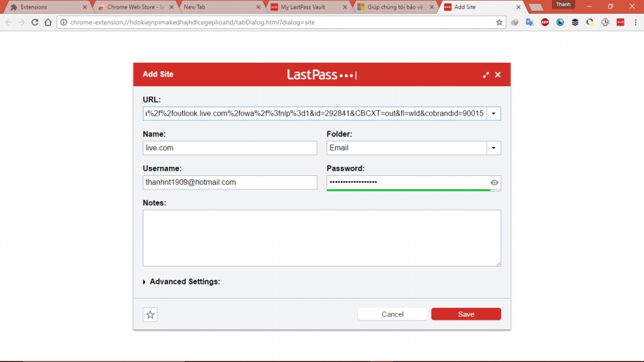644x362 pixels.
Task: Show the password with the eye icon
Action: tap(494, 183)
